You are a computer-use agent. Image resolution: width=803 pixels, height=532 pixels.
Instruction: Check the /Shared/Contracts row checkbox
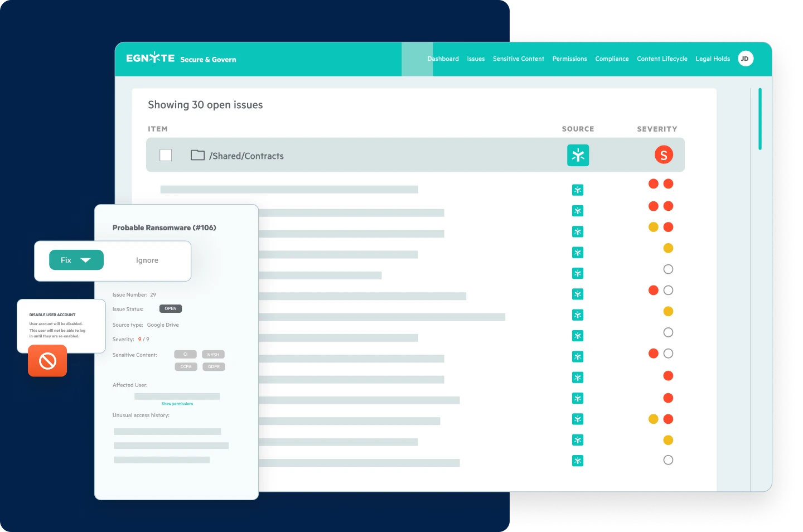(x=166, y=155)
